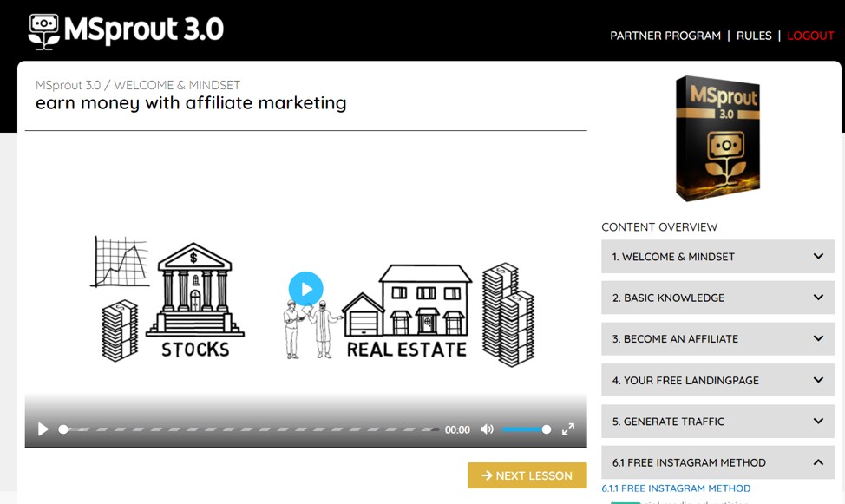
Task: Expand 2. Basic Knowledge section
Action: click(717, 298)
